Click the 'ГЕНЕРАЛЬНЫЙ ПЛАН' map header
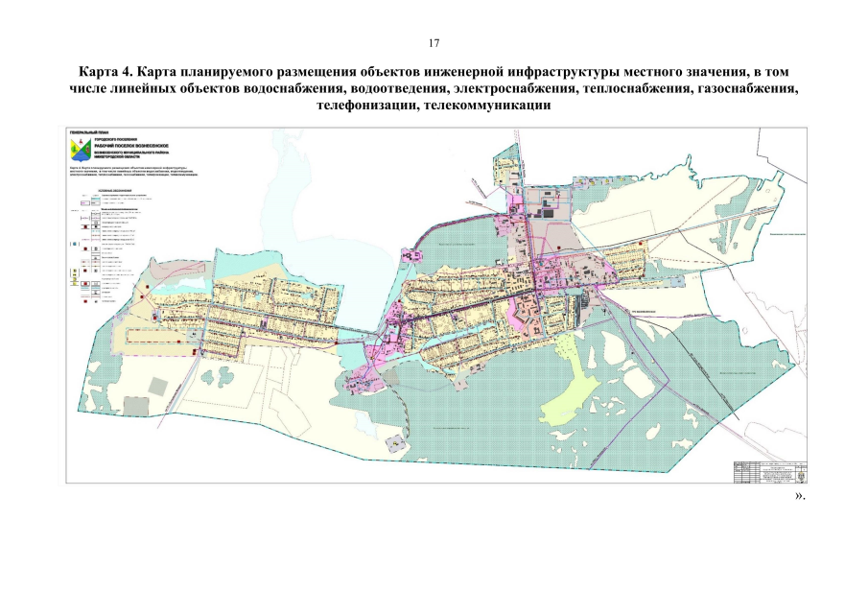This screenshot has height=614, width=868. (x=87, y=131)
